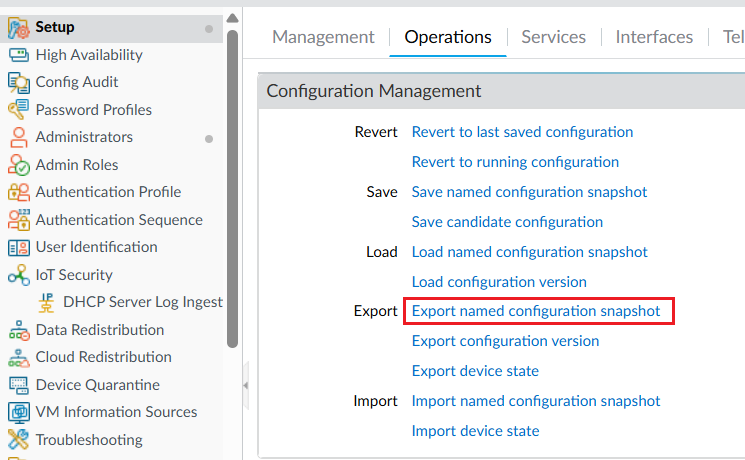Click Export device state

[x=475, y=371]
